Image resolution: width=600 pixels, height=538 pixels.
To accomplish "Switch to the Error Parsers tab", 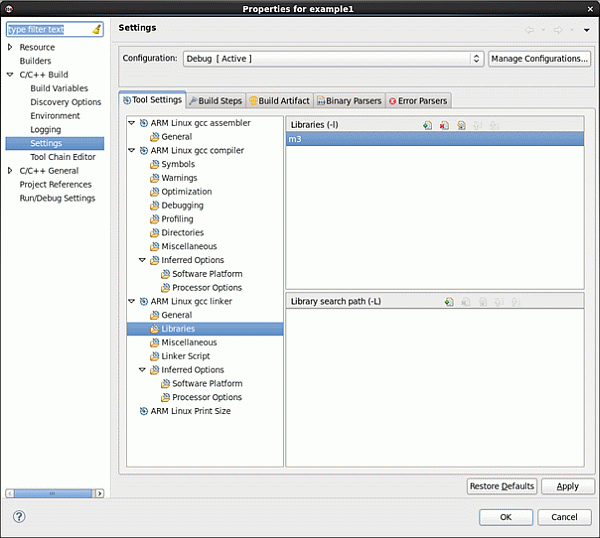I will [418, 101].
